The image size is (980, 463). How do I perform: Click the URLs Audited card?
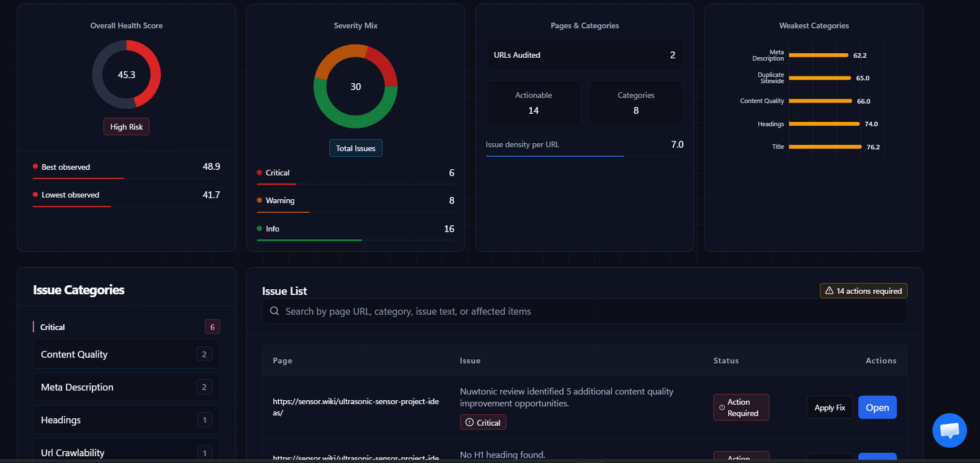click(584, 55)
